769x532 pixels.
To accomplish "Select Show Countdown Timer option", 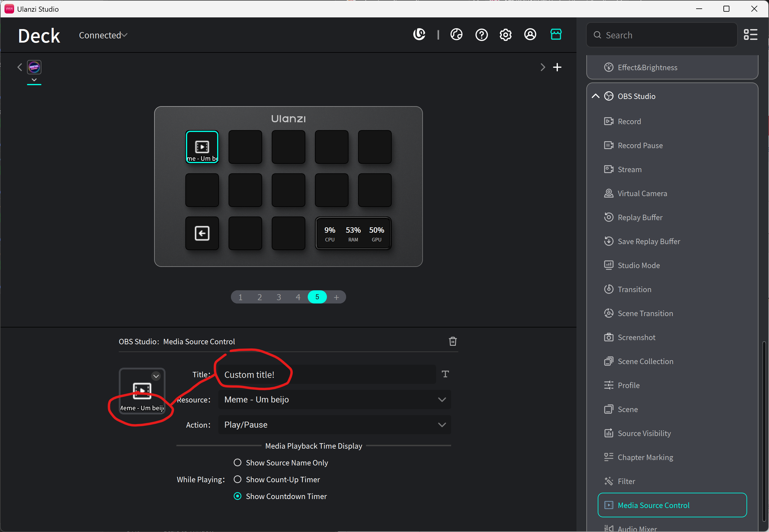I will click(x=237, y=496).
